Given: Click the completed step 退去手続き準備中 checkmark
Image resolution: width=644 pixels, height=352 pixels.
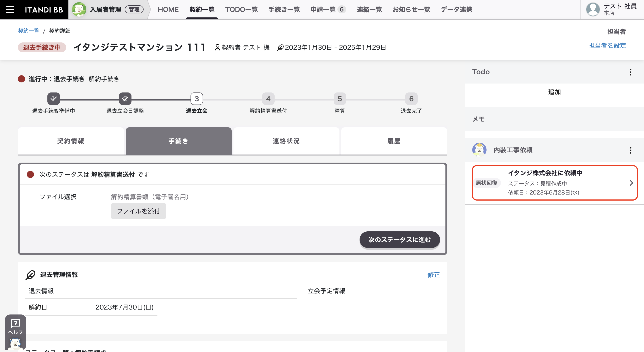Looking at the screenshot, I should pyautogui.click(x=53, y=99).
